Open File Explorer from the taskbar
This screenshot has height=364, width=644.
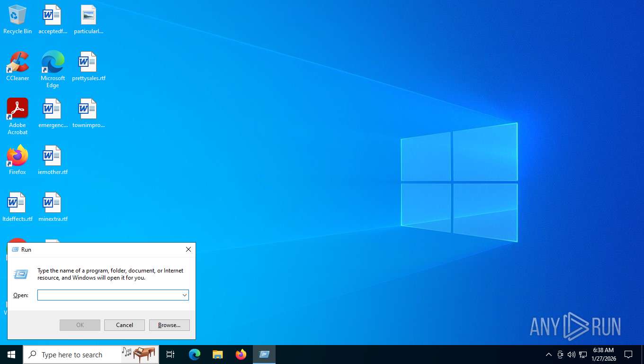coord(217,355)
